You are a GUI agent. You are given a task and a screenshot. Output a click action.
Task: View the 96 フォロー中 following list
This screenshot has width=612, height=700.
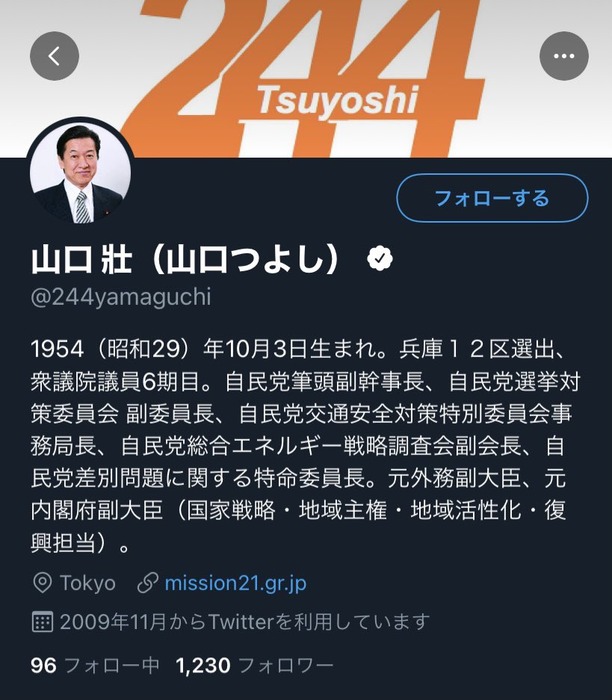click(x=95, y=666)
